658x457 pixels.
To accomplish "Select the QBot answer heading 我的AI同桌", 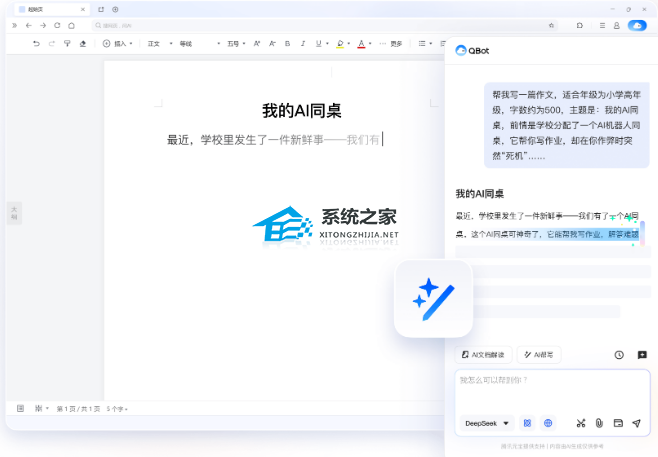I will point(480,194).
